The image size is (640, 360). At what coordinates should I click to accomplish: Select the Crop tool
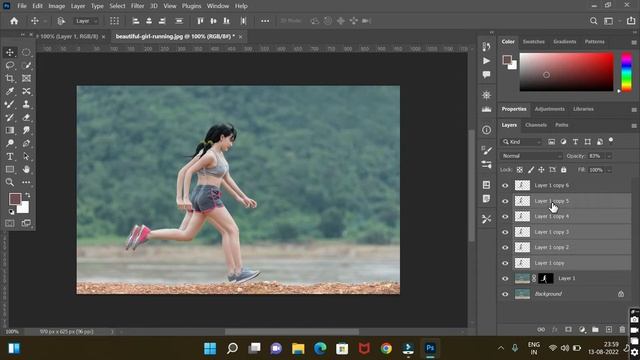(10, 78)
